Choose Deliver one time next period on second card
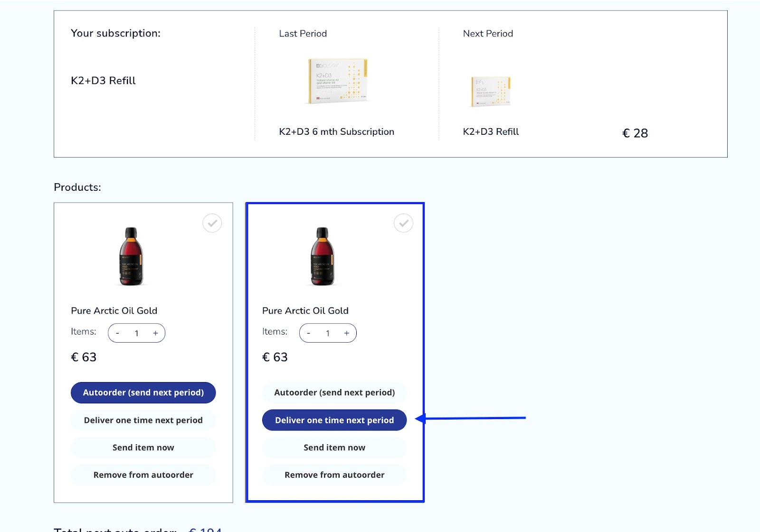 click(x=334, y=420)
